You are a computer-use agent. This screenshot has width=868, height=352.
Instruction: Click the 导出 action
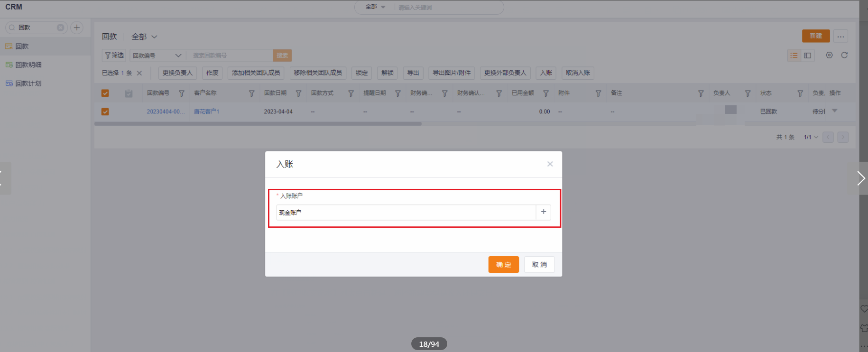coord(413,73)
